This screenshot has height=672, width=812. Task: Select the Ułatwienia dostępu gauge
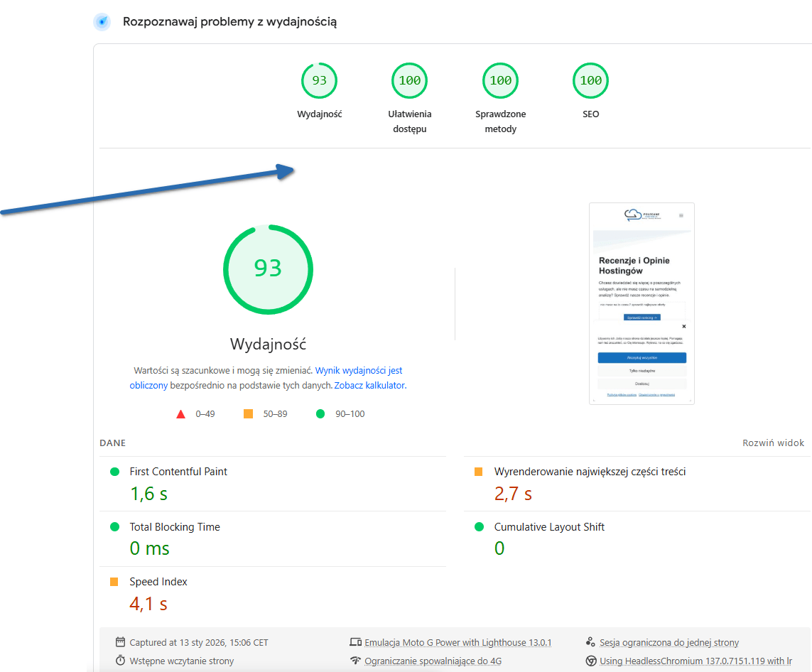(x=409, y=80)
